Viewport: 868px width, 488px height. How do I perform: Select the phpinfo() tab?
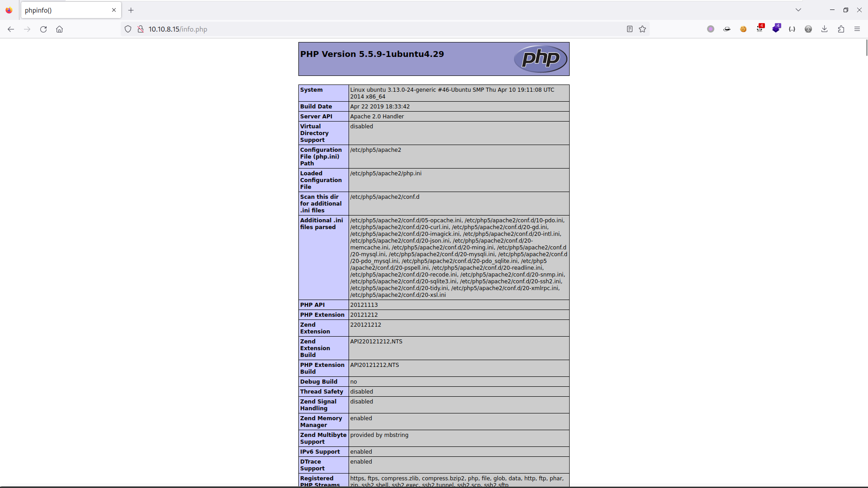click(x=71, y=10)
